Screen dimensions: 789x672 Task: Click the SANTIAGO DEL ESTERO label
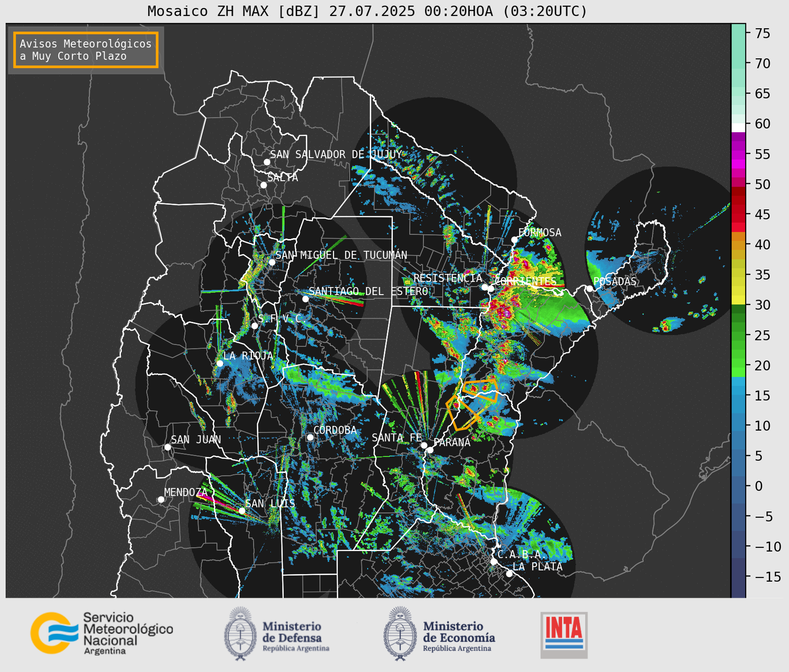coord(368,291)
